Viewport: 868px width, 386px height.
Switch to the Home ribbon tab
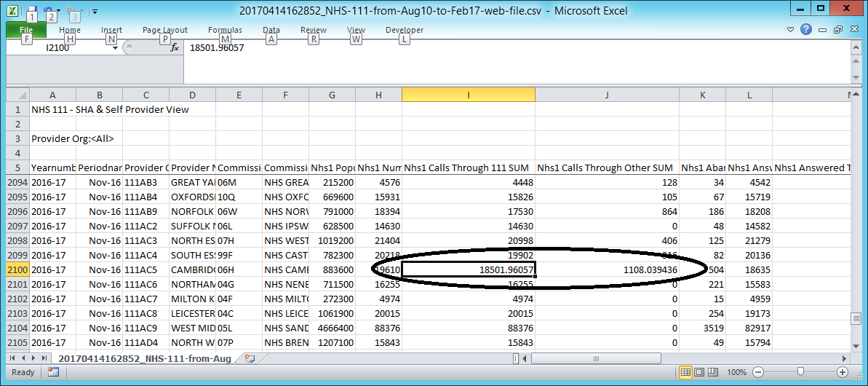tap(70, 30)
